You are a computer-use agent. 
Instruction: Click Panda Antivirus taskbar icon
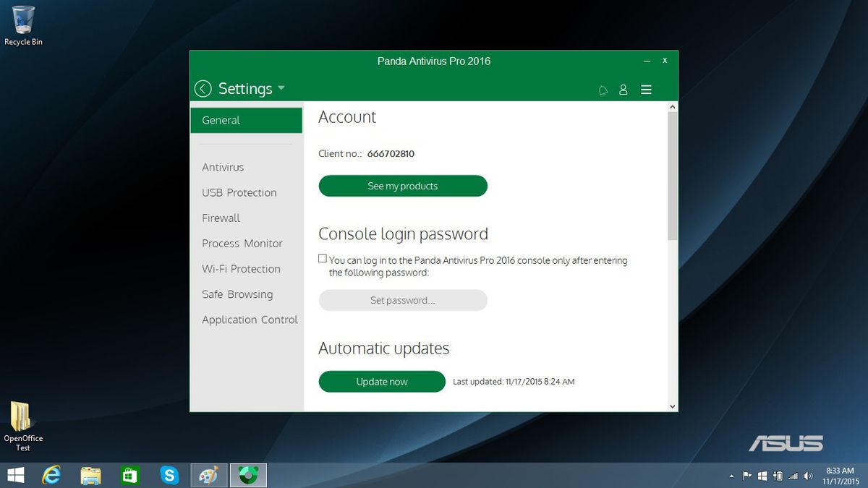(x=249, y=475)
